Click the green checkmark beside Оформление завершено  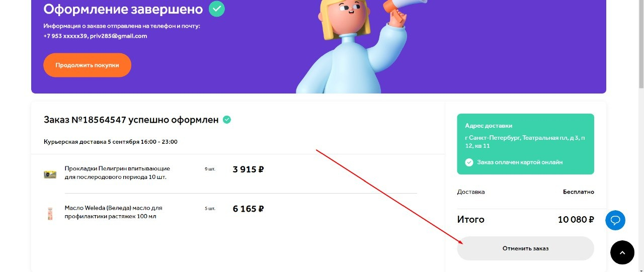tap(217, 9)
